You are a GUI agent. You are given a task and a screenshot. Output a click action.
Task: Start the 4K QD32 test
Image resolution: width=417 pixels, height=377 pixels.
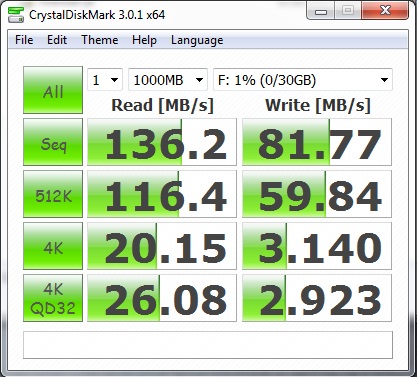pyautogui.click(x=53, y=298)
